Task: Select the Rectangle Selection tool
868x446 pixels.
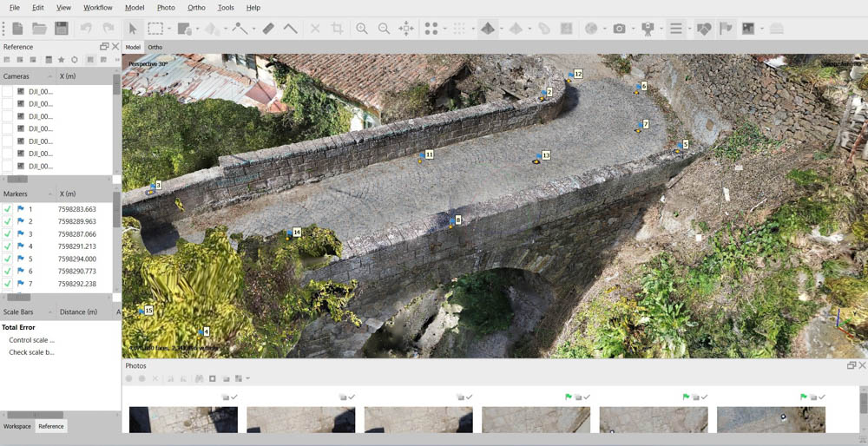Action: click(155, 29)
